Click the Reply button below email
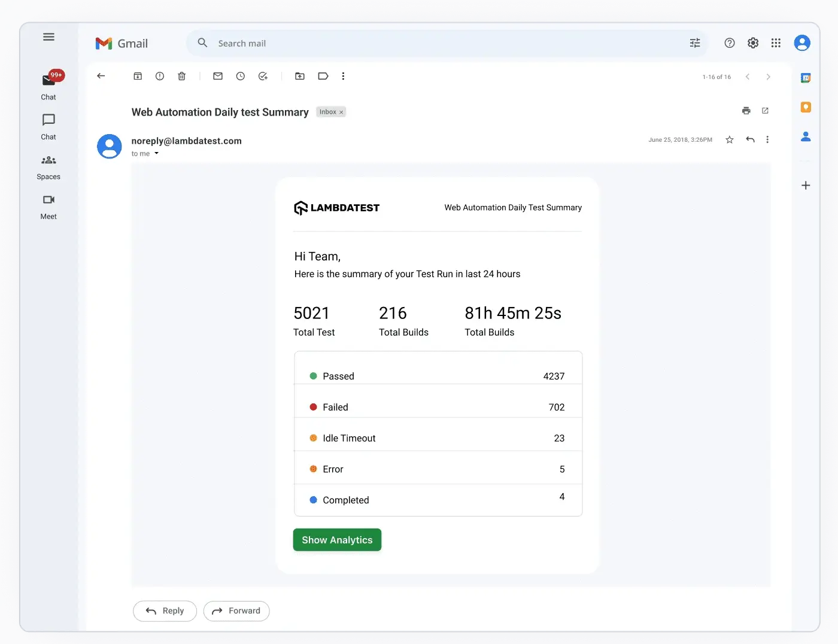The width and height of the screenshot is (838, 644). tap(165, 611)
